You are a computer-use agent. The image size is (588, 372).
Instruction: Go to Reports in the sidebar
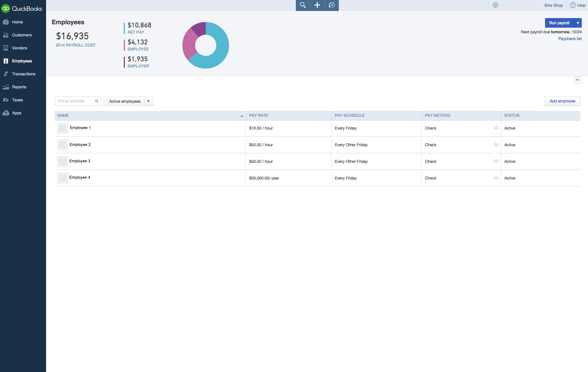pyautogui.click(x=19, y=87)
